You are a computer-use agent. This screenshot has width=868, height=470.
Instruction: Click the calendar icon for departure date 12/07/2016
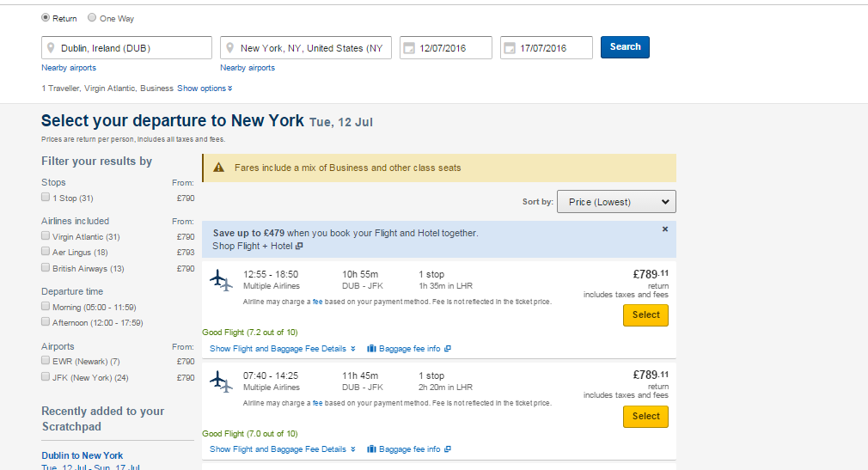(410, 48)
